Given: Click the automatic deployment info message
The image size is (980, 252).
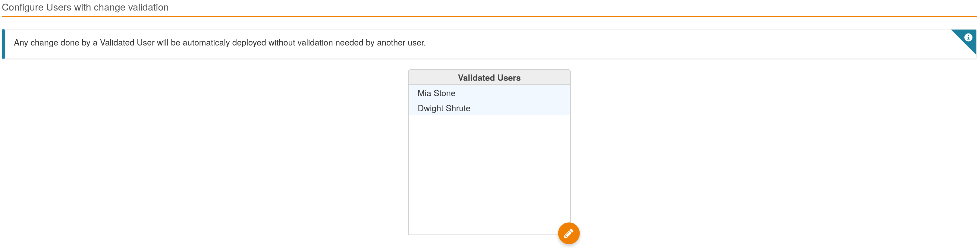Looking at the screenshot, I should (219, 43).
